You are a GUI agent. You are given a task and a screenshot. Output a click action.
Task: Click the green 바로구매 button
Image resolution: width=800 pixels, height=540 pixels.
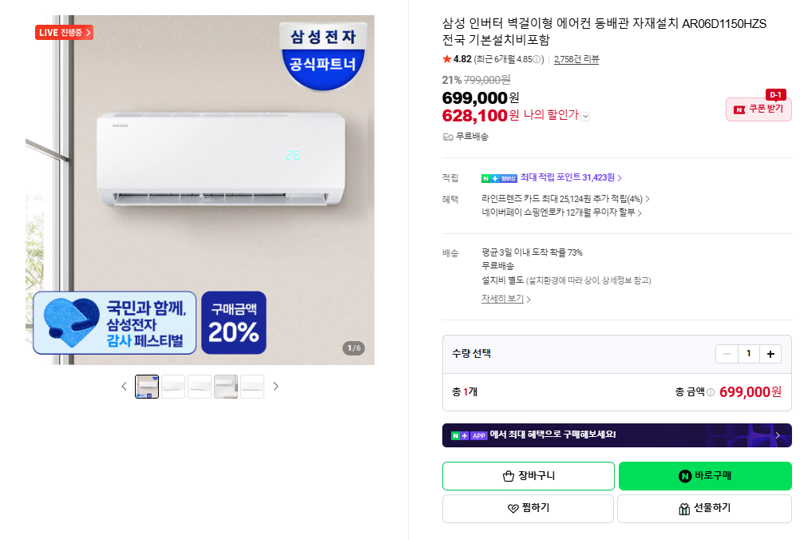pyautogui.click(x=705, y=476)
